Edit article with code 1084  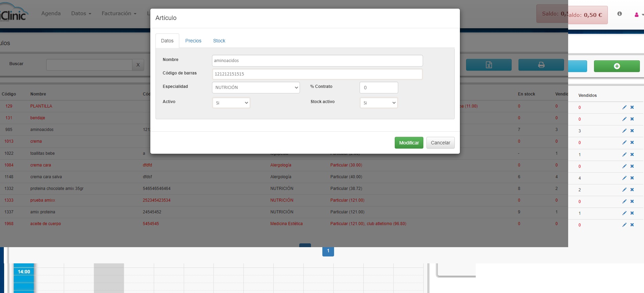point(624,166)
